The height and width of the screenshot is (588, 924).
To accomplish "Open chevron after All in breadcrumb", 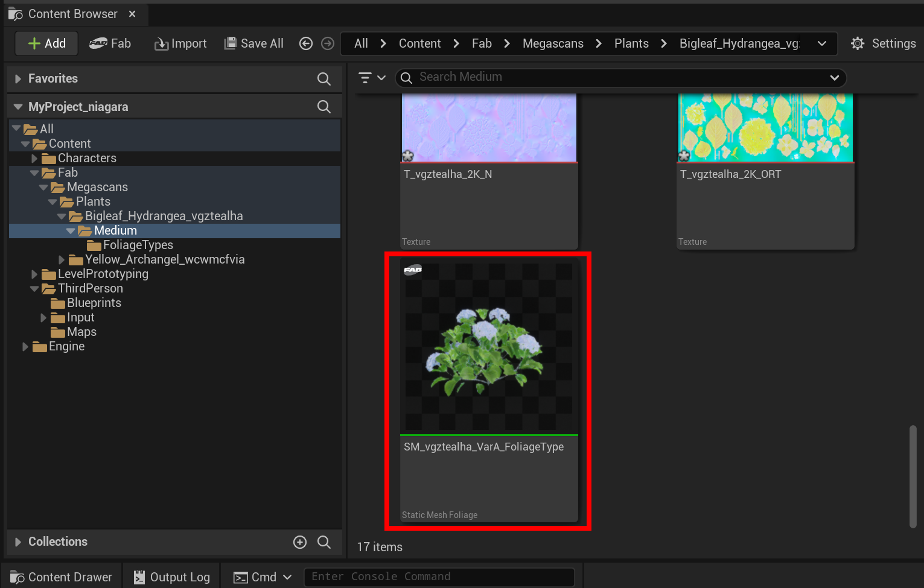I will 383,43.
